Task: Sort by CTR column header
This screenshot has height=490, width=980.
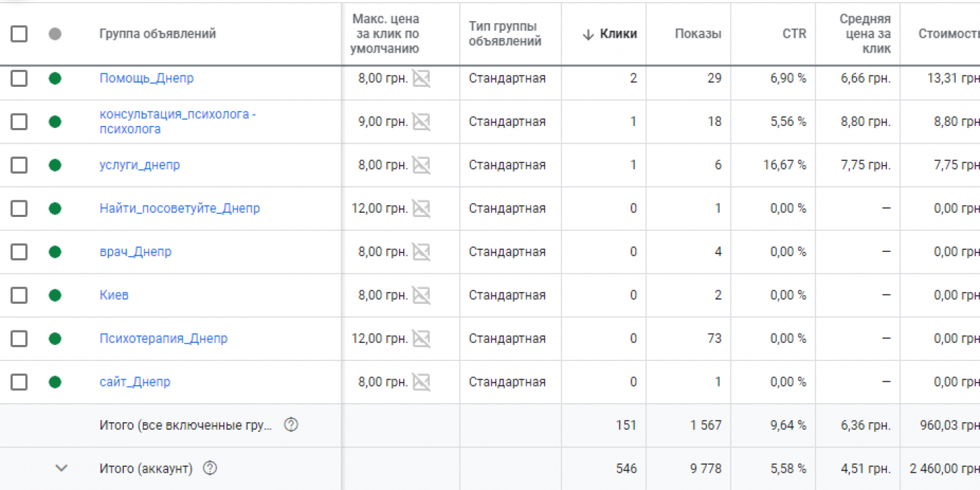Action: 794,34
